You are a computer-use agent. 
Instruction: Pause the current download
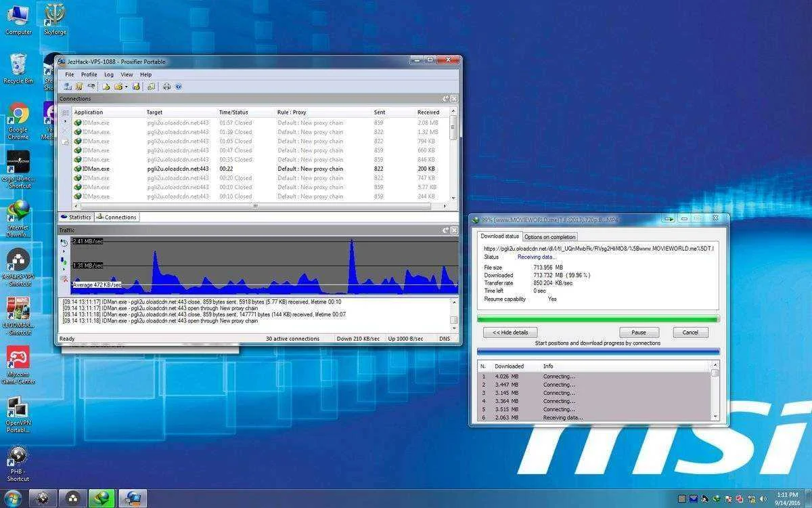639,333
